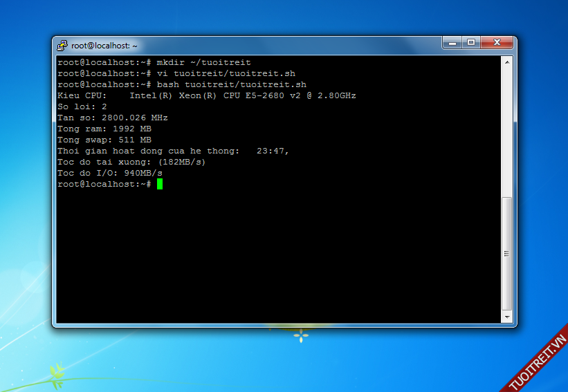This screenshot has width=568, height=392.
Task: Click the terminal scrollbar thumb
Action: pyautogui.click(x=506, y=253)
